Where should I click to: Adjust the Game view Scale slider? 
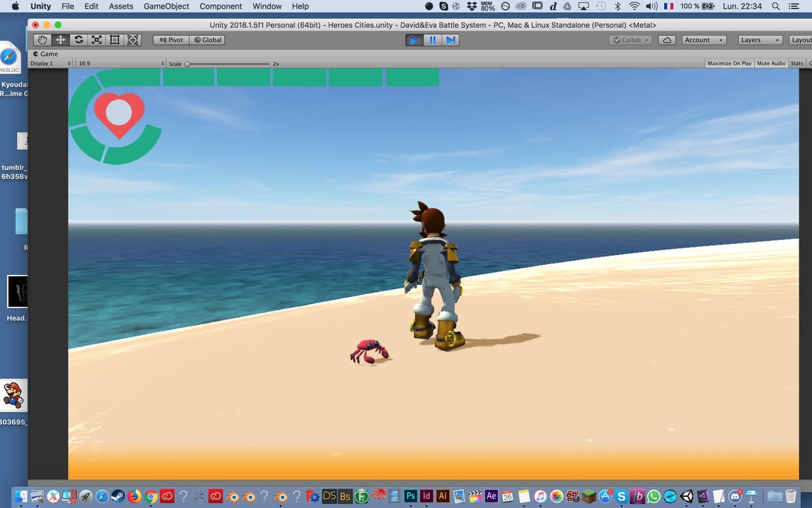(228, 63)
